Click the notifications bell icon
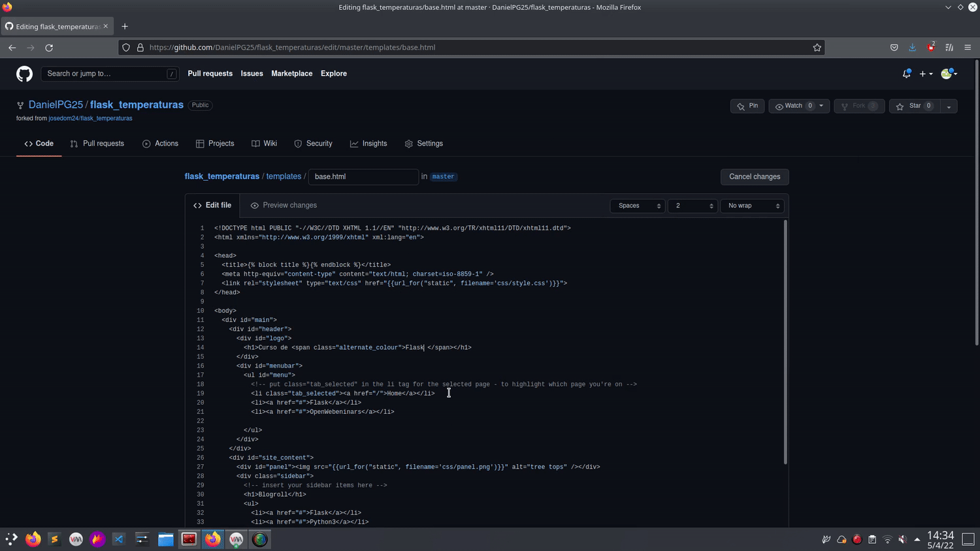Image resolution: width=980 pixels, height=551 pixels. tap(907, 74)
